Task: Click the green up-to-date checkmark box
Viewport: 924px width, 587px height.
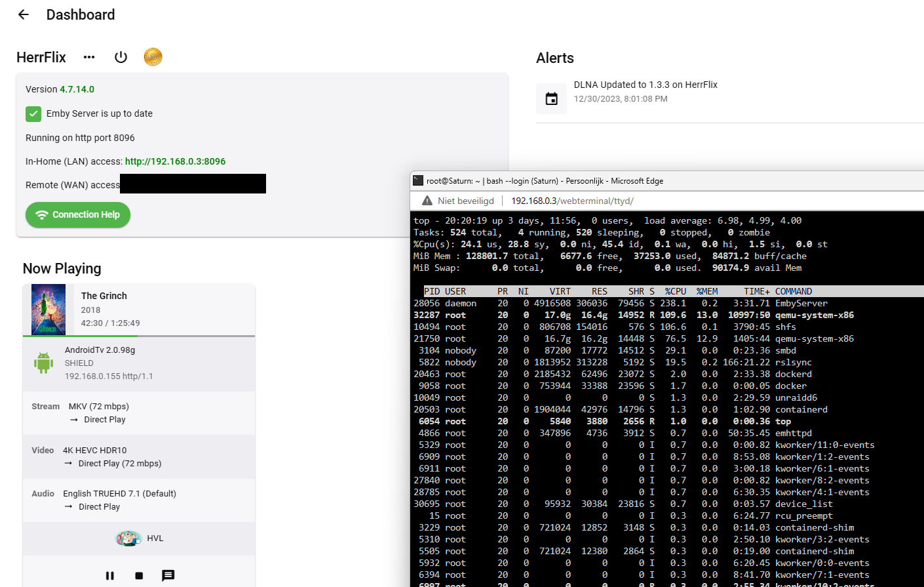Action: point(33,113)
